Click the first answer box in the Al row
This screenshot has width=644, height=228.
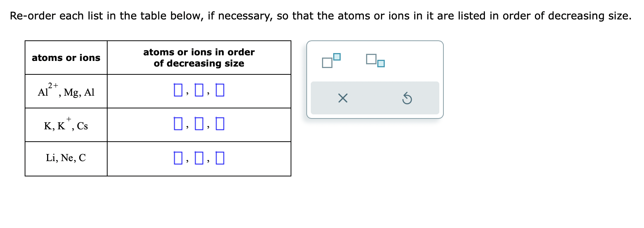click(179, 90)
